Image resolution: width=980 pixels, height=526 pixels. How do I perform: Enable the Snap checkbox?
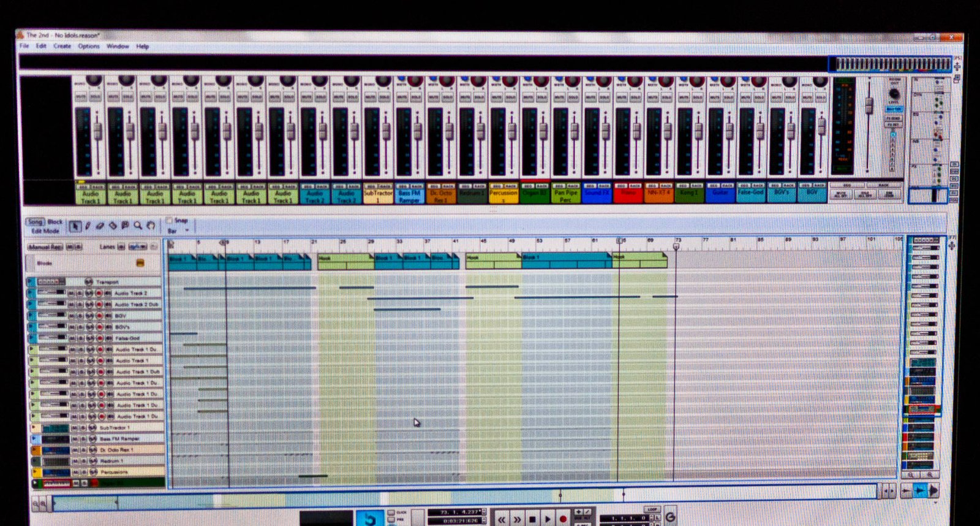coord(169,221)
